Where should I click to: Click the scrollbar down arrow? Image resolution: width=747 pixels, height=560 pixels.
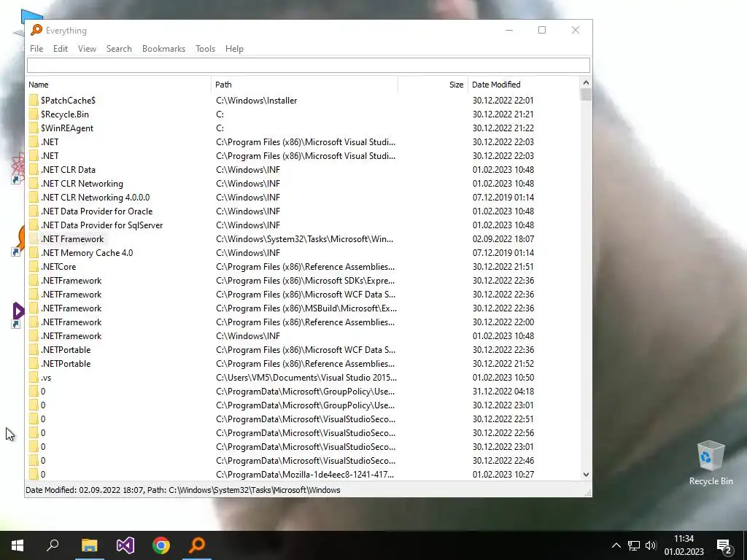(586, 474)
